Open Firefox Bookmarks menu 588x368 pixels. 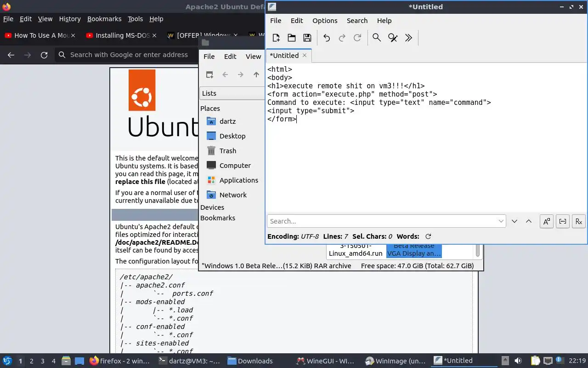click(x=104, y=19)
